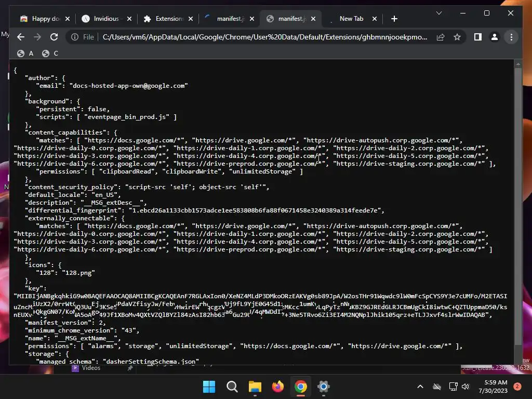Open notification badge showing 2
This screenshot has height=399, width=532.
pos(517,387)
